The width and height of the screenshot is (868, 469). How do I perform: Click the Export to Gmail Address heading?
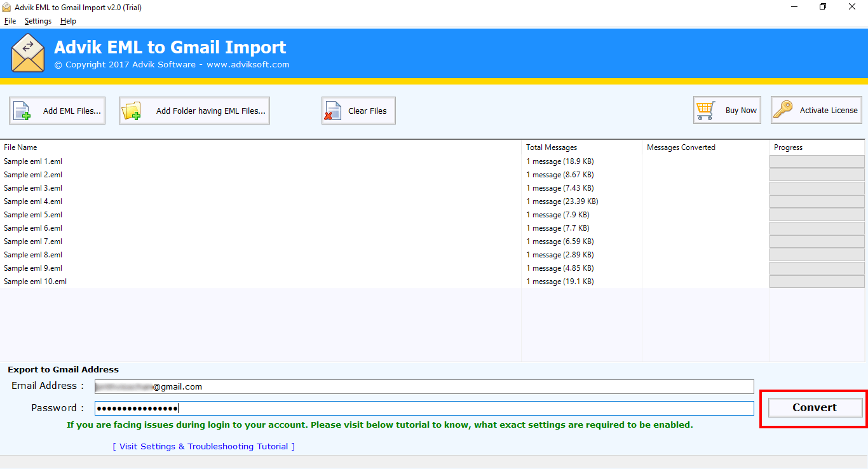tap(64, 369)
